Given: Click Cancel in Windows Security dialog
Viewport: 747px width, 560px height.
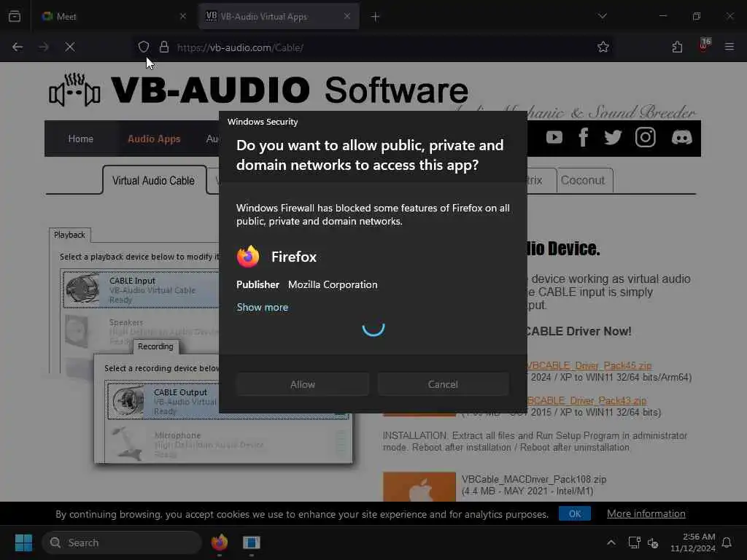Looking at the screenshot, I should click(x=443, y=384).
